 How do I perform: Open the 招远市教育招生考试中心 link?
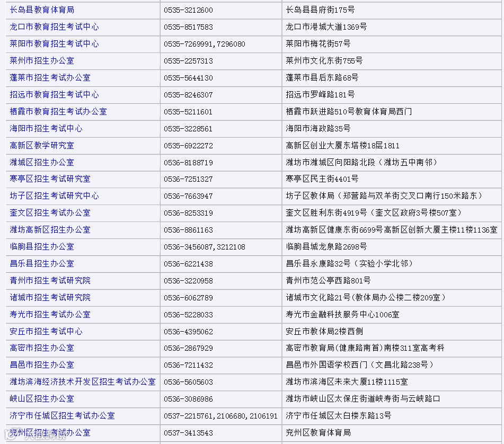pyautogui.click(x=54, y=94)
